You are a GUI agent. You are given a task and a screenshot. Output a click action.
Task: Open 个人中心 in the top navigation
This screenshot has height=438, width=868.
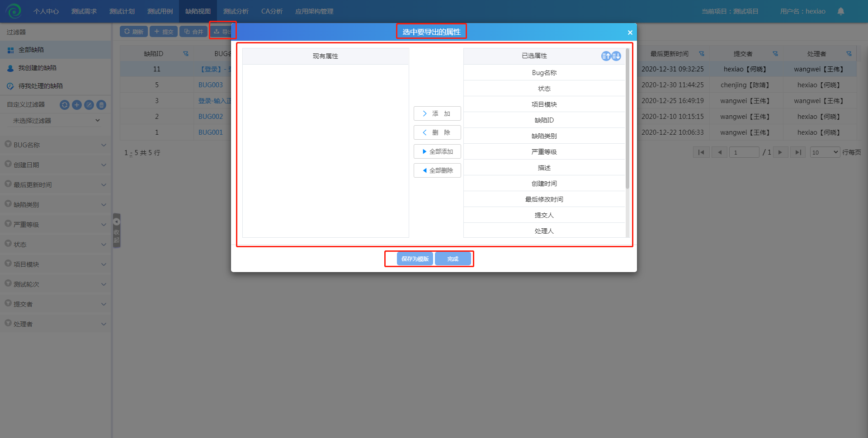[x=46, y=11]
